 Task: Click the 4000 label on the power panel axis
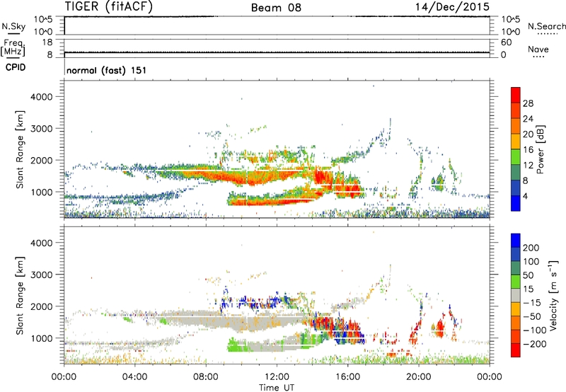41,97
